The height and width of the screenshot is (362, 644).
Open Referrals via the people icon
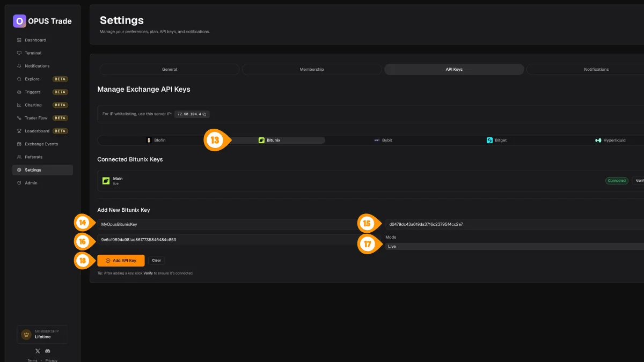point(19,157)
